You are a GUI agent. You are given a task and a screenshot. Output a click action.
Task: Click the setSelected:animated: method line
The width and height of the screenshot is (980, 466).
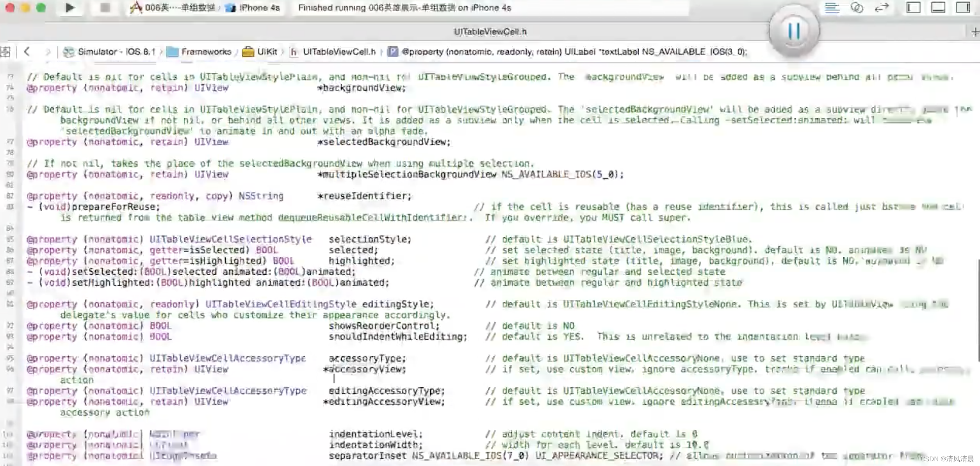pos(191,272)
